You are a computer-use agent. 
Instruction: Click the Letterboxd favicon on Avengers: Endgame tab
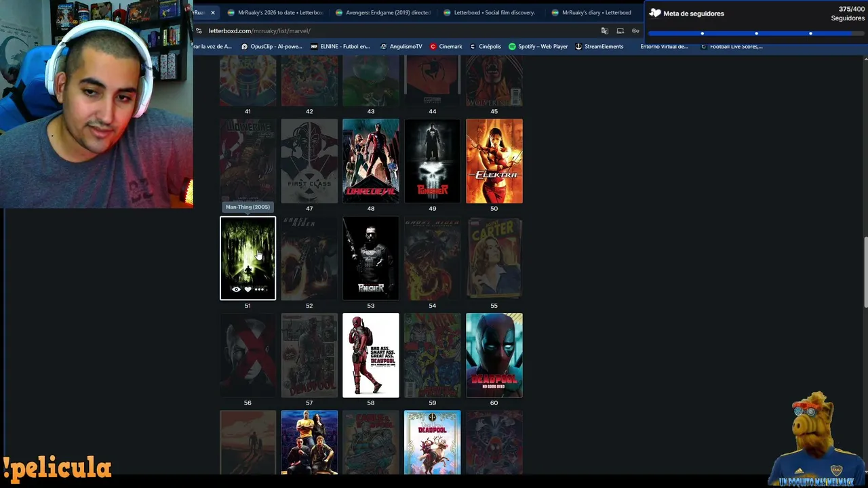339,12
